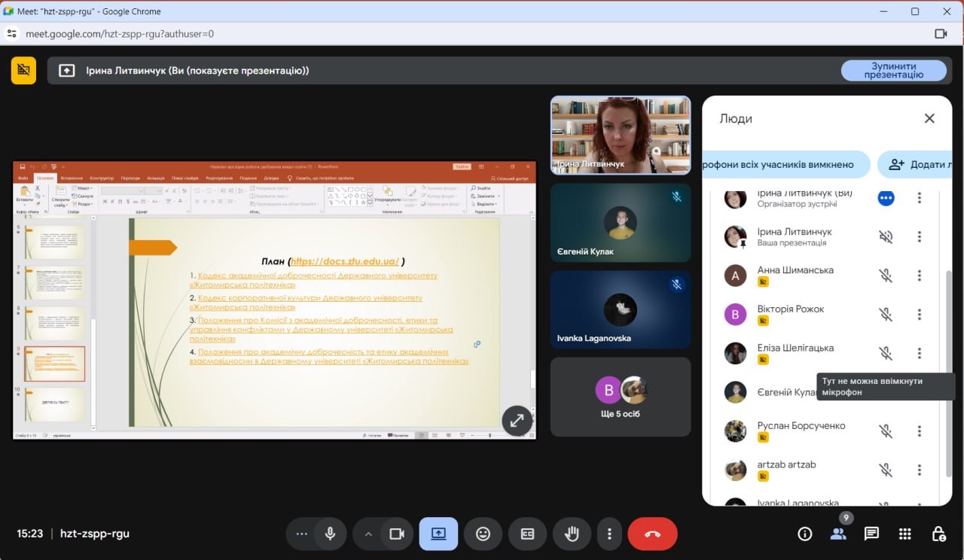
Task: Open options for artzab artzab
Action: tap(919, 470)
